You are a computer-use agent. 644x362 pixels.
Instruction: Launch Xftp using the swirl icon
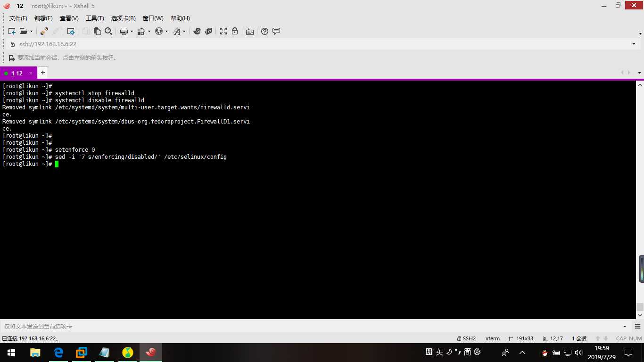tap(197, 31)
